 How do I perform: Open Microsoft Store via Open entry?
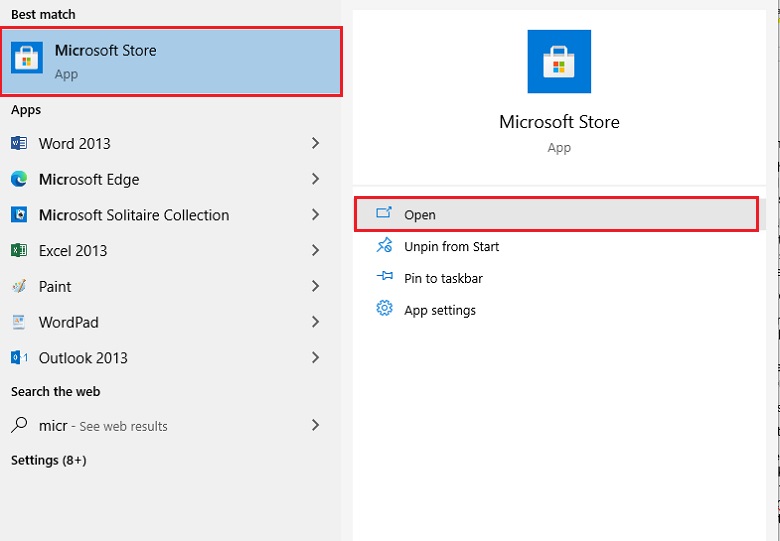pyautogui.click(x=557, y=214)
